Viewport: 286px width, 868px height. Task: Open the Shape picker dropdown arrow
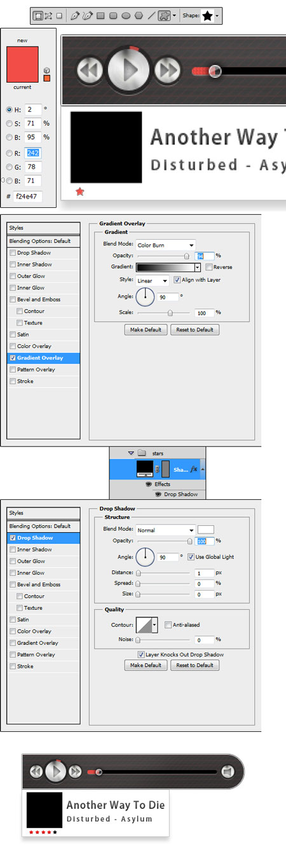coord(217,15)
